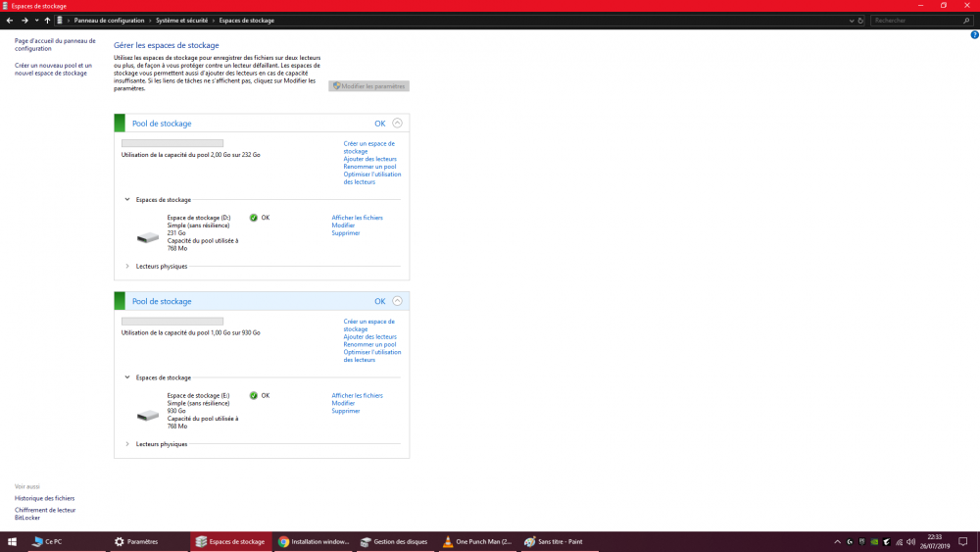980x552 pixels.
Task: Click Supprimer for storage space E:
Action: pyautogui.click(x=346, y=412)
